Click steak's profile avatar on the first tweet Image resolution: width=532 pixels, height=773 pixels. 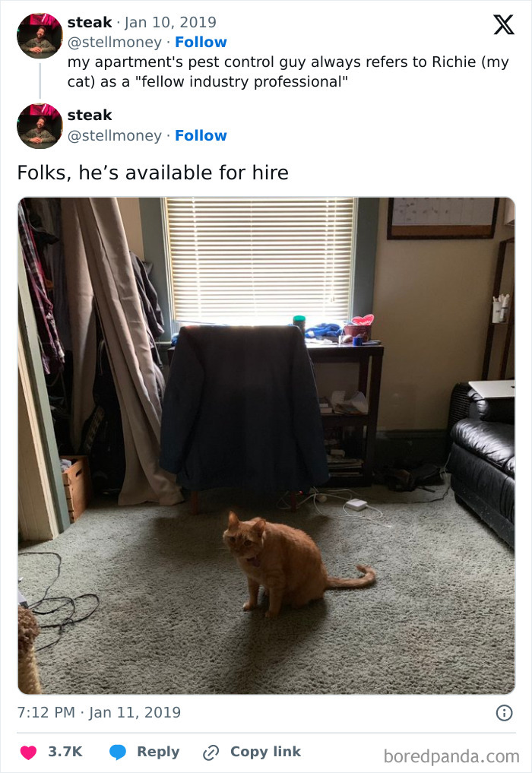40,35
